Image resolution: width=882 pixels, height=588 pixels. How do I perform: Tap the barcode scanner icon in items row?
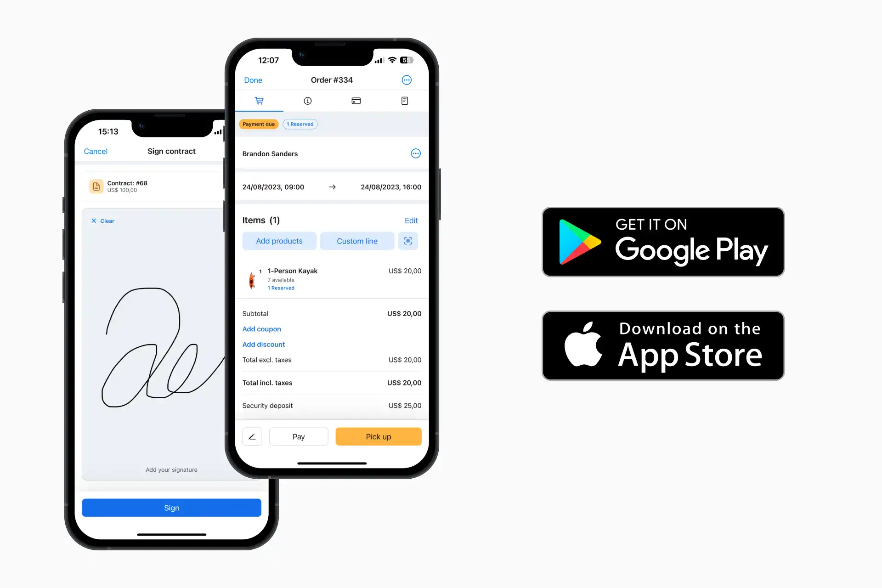tap(407, 241)
